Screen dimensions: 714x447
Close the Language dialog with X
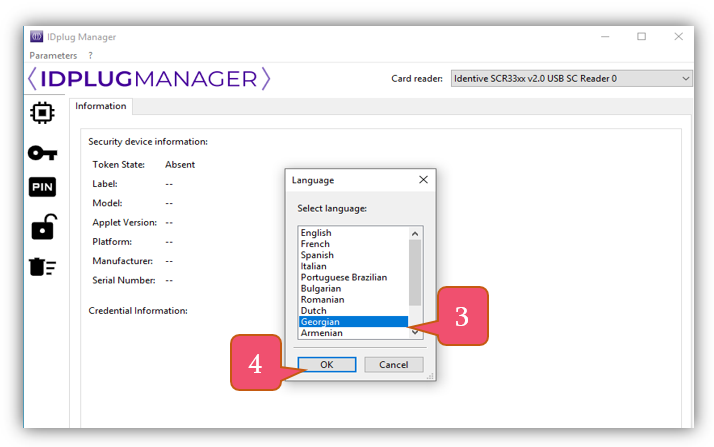[x=423, y=180]
